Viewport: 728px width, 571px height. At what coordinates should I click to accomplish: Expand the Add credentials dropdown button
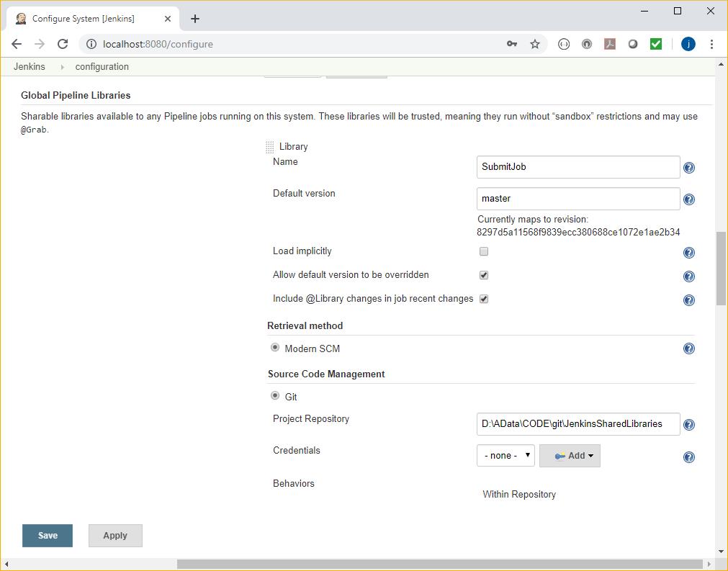coord(570,455)
